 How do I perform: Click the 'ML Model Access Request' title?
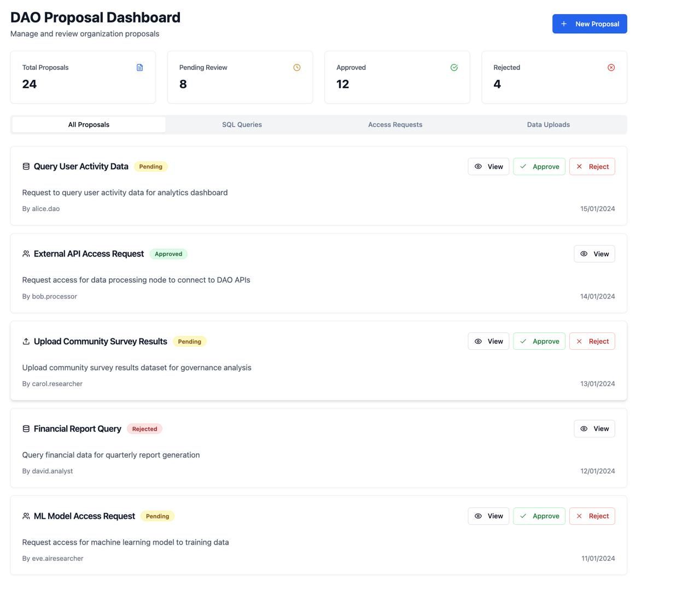pyautogui.click(x=84, y=517)
